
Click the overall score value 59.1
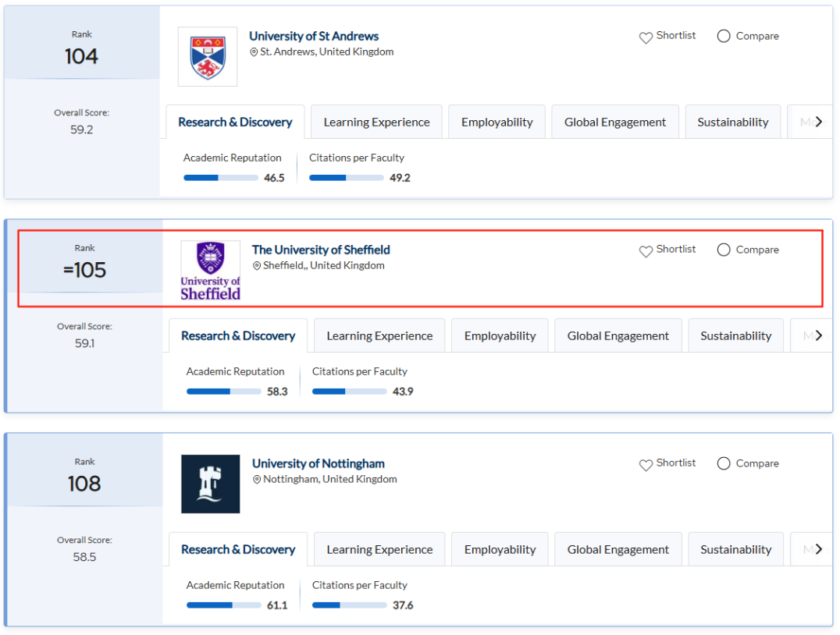tap(84, 343)
